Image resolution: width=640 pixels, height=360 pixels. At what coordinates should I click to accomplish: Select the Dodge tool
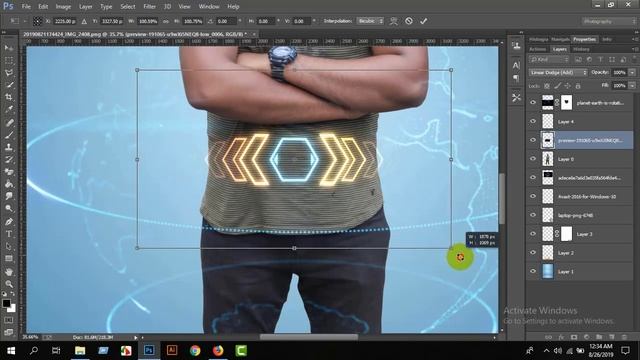click(9, 209)
